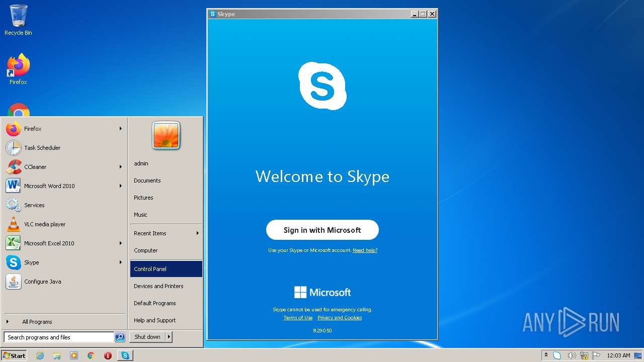Open Terms of Use link
644x362 pixels.
(298, 318)
